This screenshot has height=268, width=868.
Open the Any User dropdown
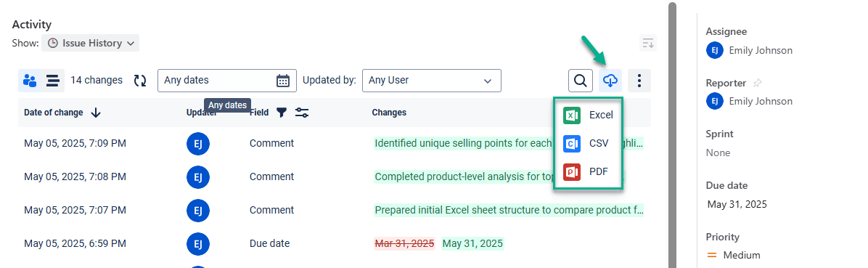click(431, 81)
